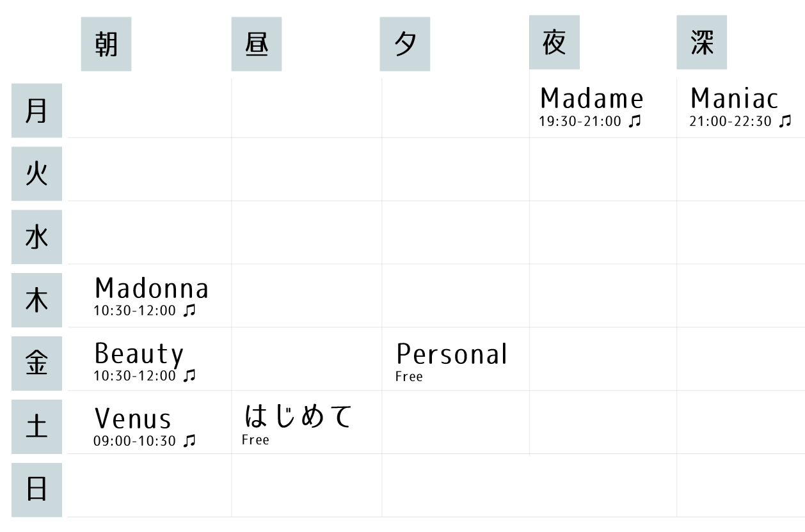Click the music note under Beauty class
The height and width of the screenshot is (532, 805).
pos(189,376)
